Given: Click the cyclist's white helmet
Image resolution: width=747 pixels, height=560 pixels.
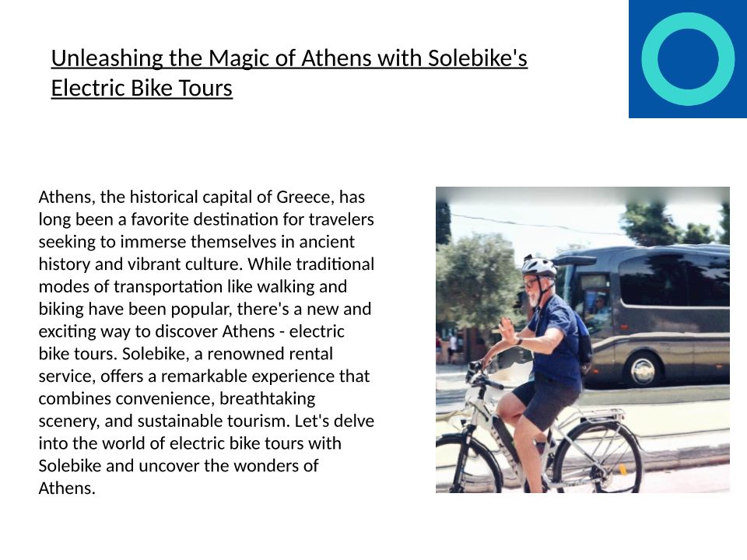Looking at the screenshot, I should tap(538, 267).
